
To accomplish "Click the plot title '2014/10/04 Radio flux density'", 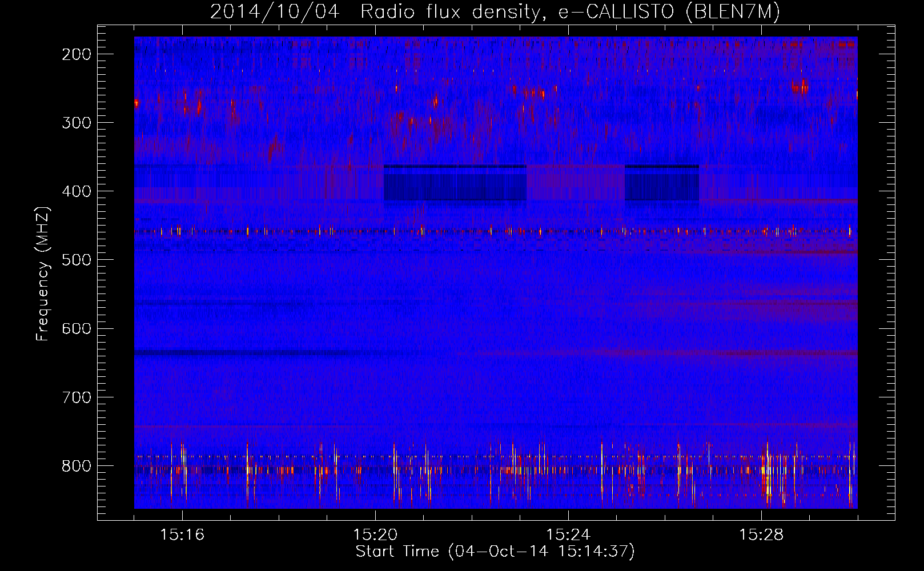I will (x=495, y=11).
